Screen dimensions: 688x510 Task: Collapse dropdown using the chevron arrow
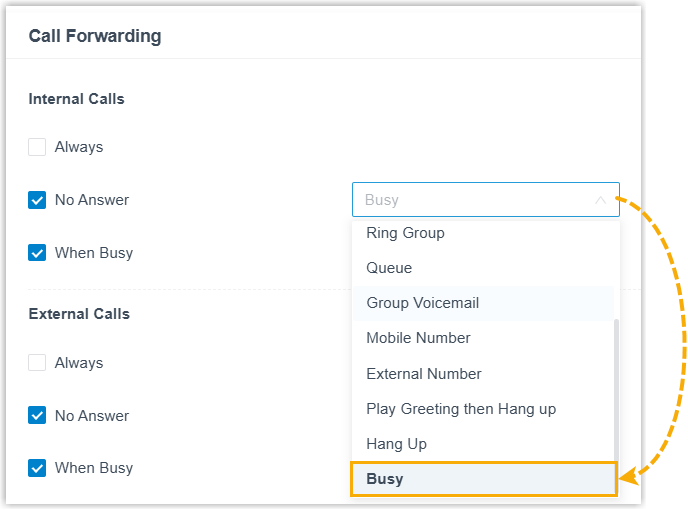600,200
